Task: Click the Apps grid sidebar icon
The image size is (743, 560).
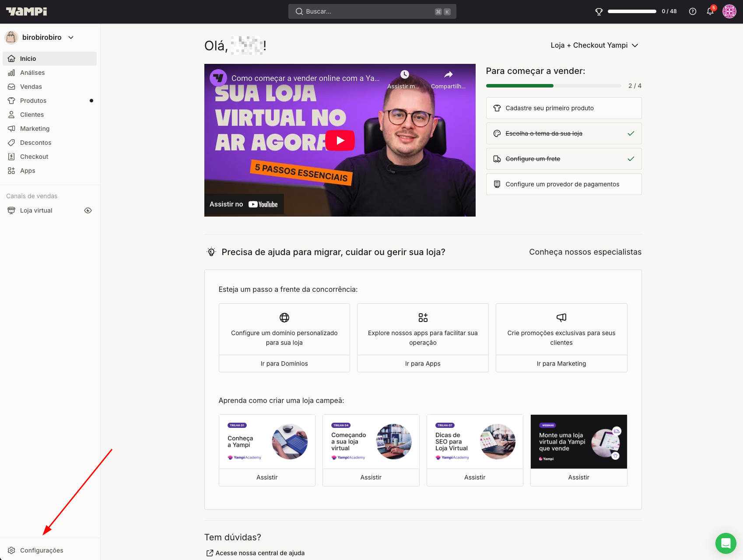Action: [11, 171]
